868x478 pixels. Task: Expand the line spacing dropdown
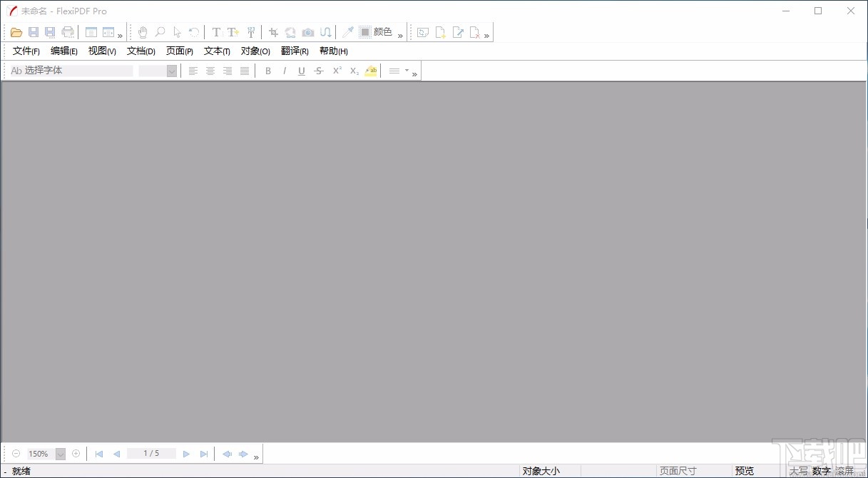coord(407,71)
